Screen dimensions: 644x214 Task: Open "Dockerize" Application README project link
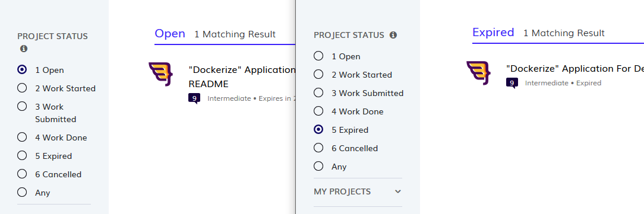[x=242, y=76]
